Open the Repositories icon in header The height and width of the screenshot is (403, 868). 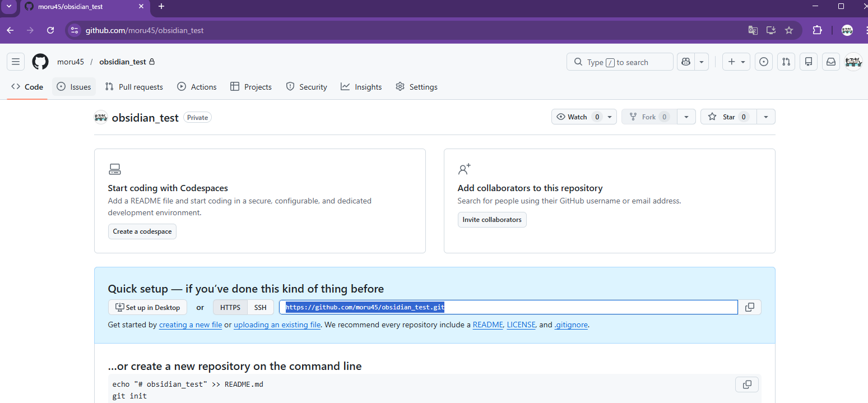tap(808, 62)
